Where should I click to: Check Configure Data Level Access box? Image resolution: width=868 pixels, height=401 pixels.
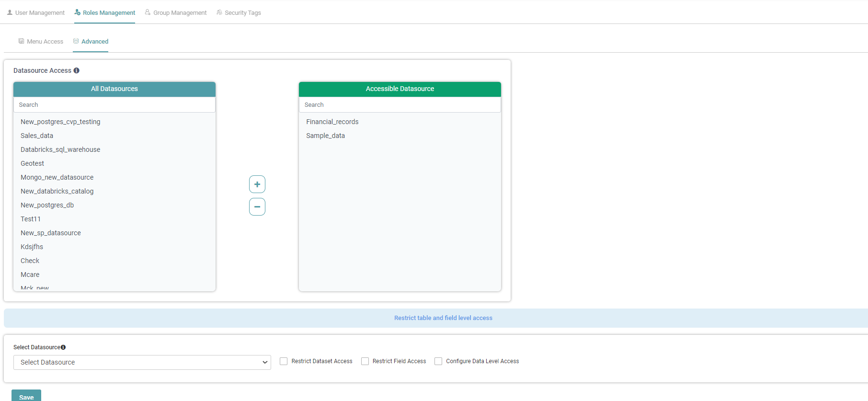438,361
